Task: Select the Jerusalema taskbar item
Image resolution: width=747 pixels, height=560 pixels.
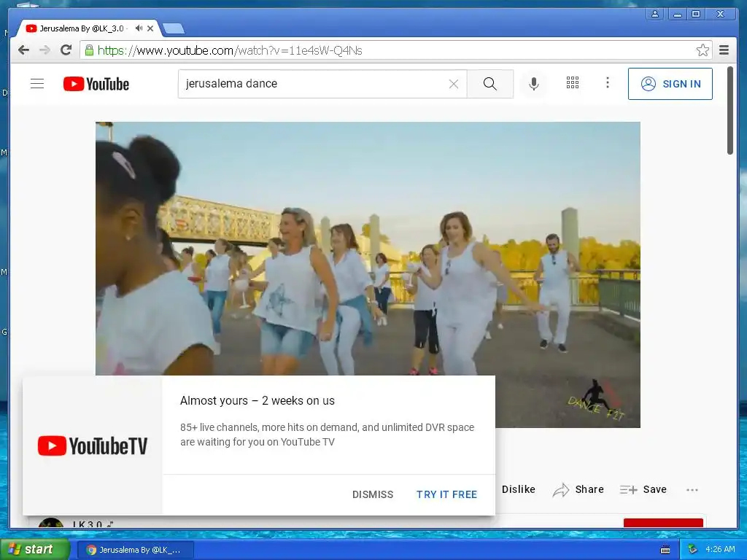Action: [135, 550]
